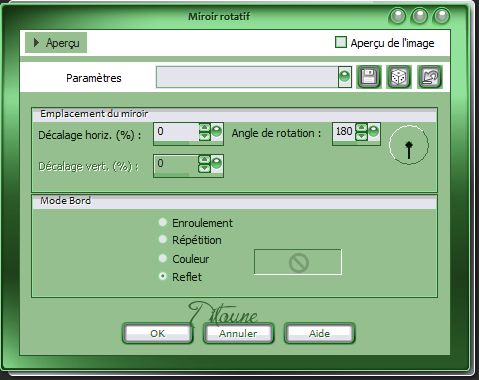Increase Décalage horiz. with up arrow

tap(204, 127)
